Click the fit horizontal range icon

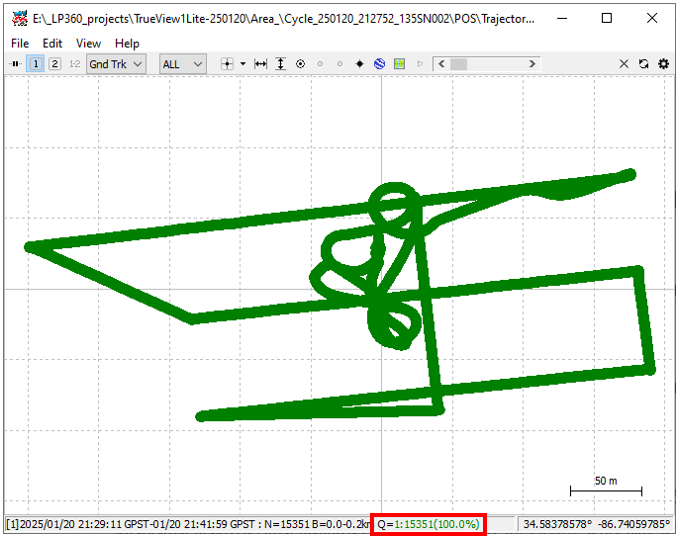(260, 64)
